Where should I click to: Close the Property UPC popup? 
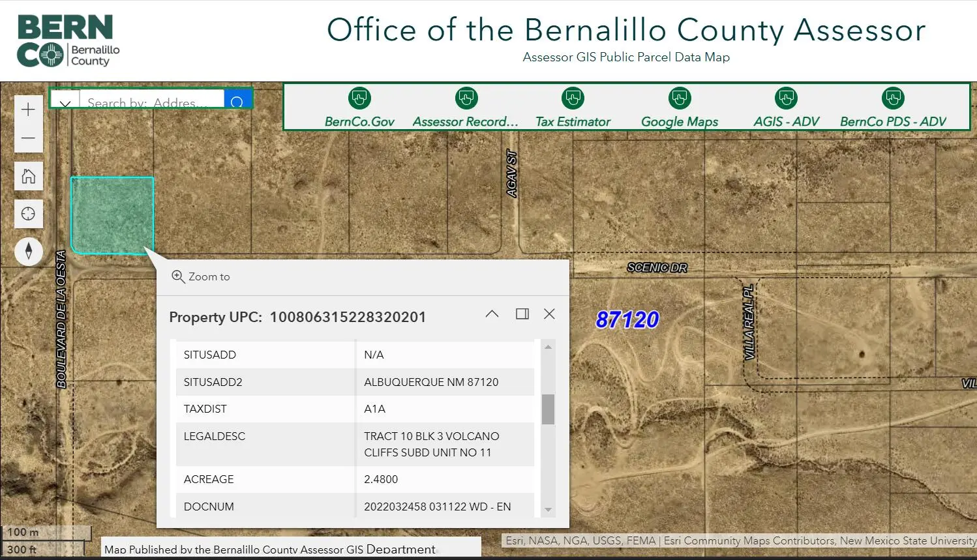550,314
